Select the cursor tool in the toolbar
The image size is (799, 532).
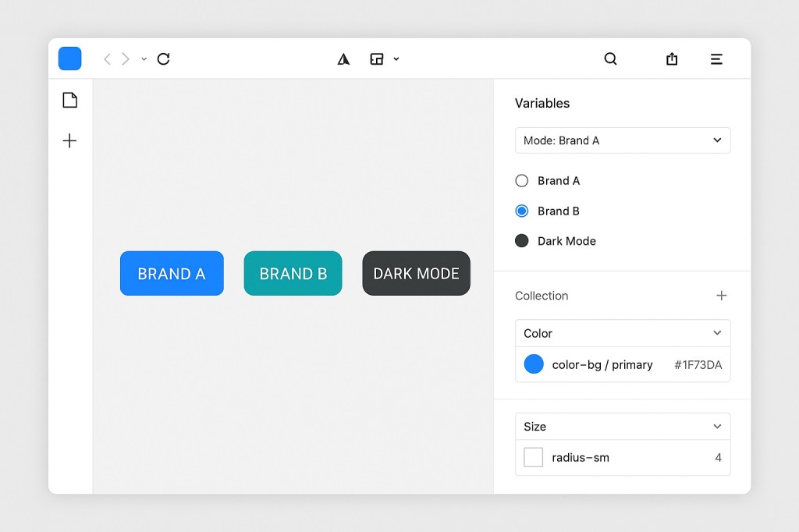(343, 59)
